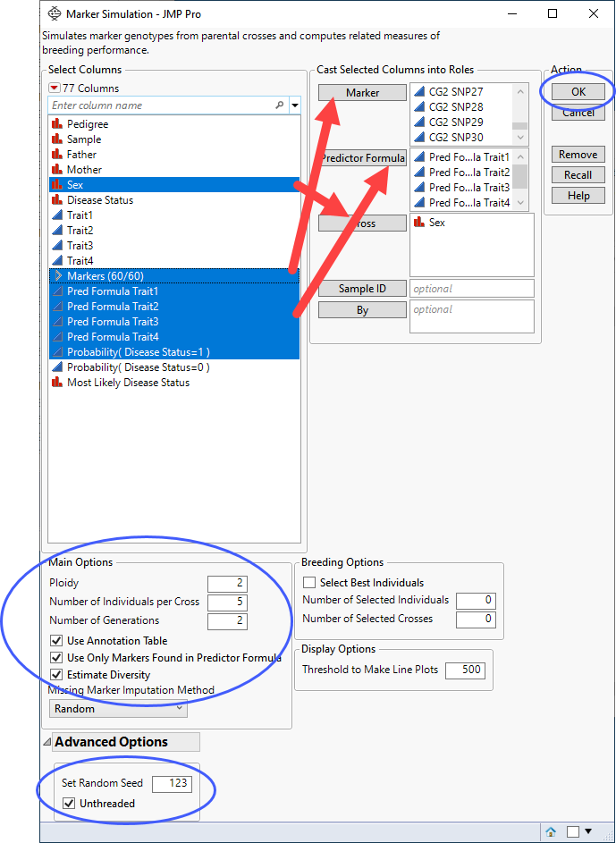Click the Sample ID optional field
The image size is (616, 843).
point(472,289)
